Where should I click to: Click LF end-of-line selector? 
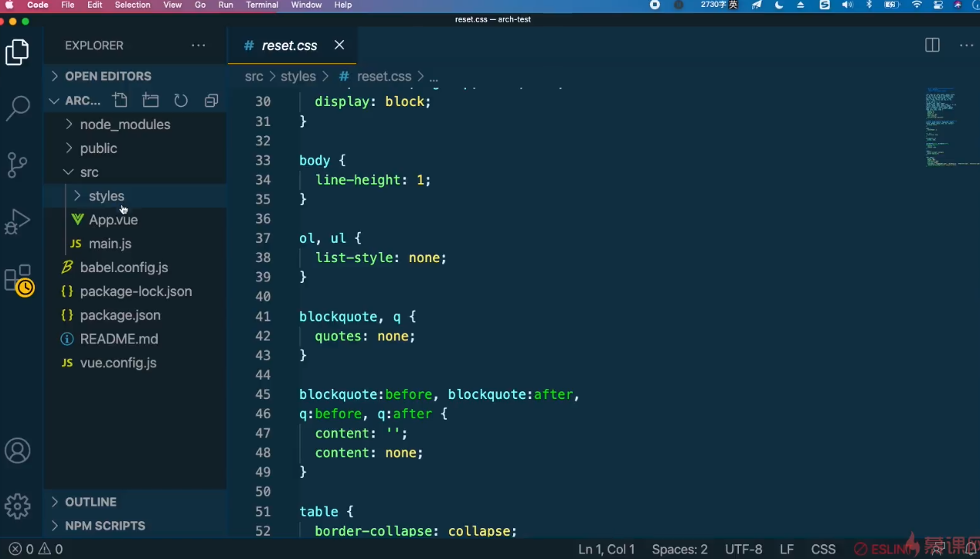[787, 549]
